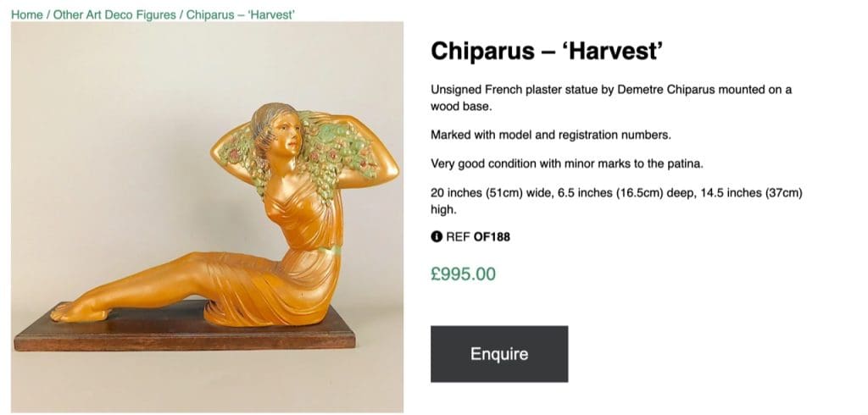Click the info icon beside REF
This screenshot has width=868, height=415.
[x=437, y=237]
